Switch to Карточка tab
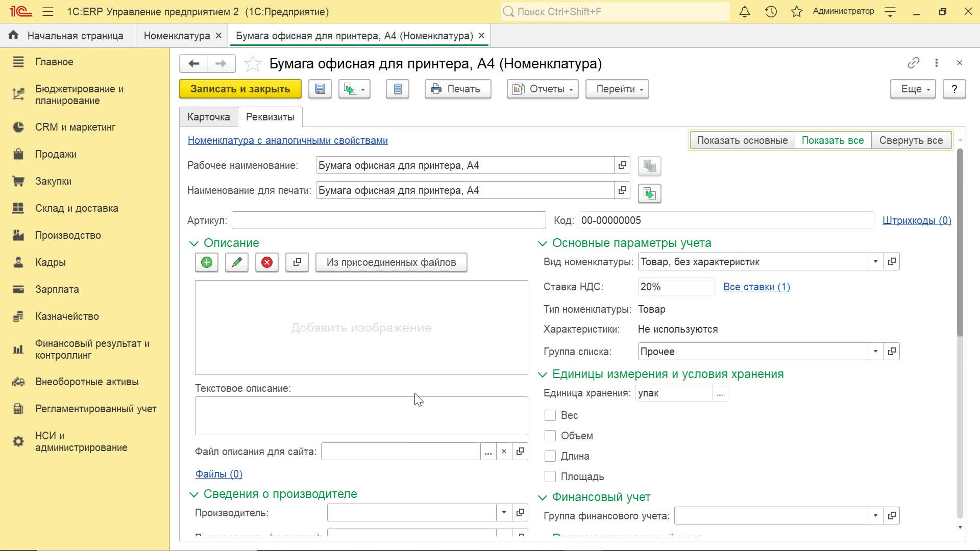 click(208, 117)
